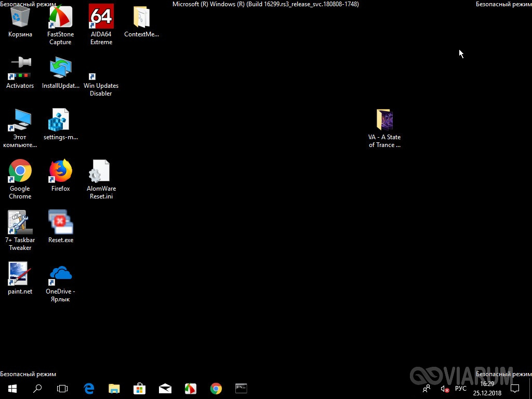The image size is (532, 399).
Task: Click the taskbar search magnifier
Action: click(37, 388)
